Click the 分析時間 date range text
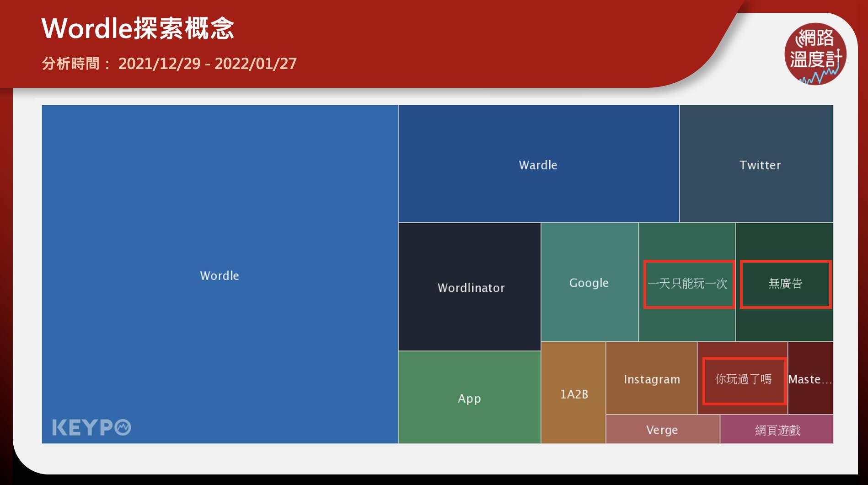Screen dimensions: 868x485 pyautogui.click(x=169, y=63)
